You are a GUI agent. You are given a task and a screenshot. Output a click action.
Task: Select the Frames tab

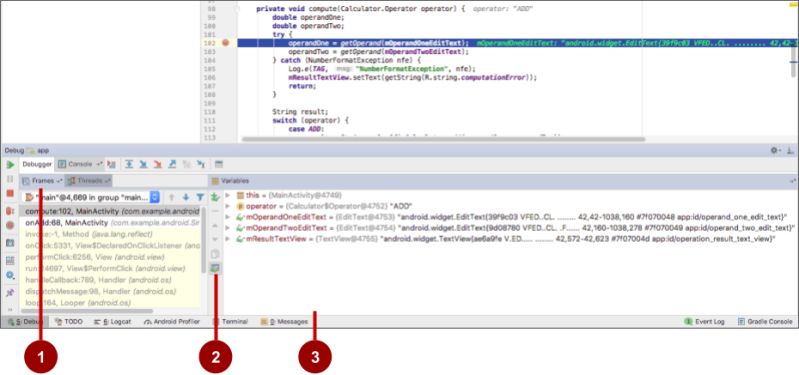coord(42,181)
